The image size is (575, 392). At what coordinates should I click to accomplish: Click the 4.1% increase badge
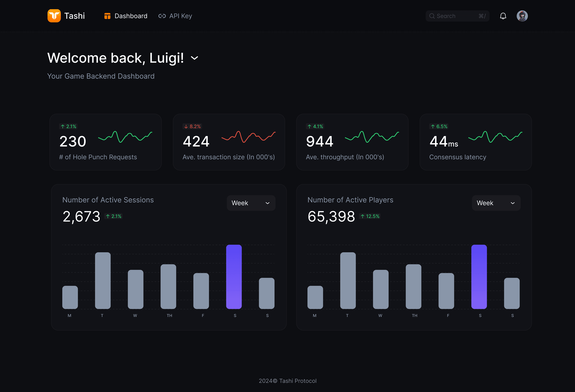[315, 126]
